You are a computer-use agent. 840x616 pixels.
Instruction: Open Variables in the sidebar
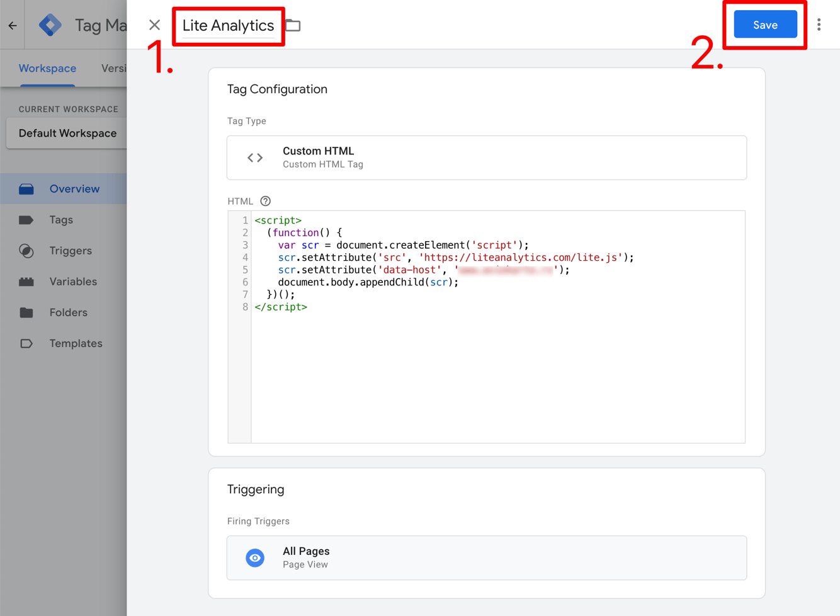(x=73, y=282)
